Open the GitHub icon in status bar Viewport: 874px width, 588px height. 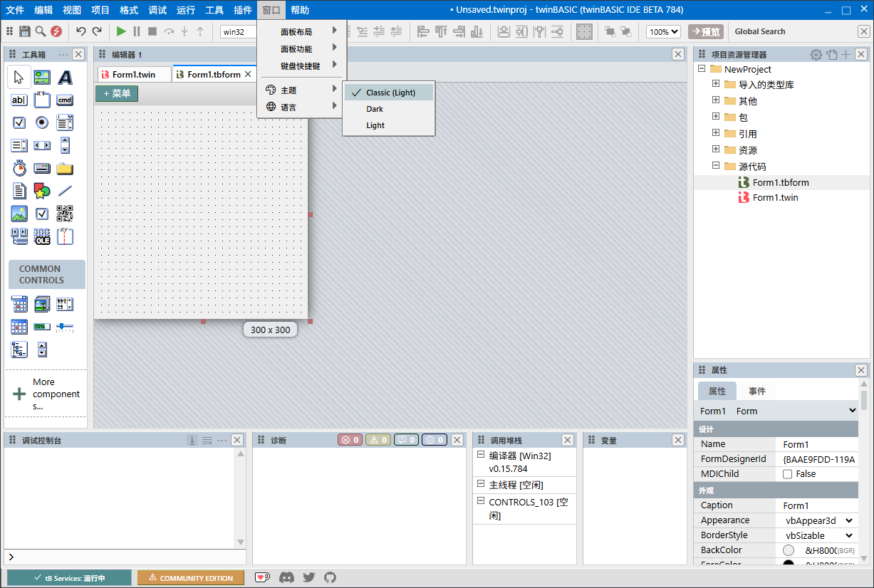[330, 578]
